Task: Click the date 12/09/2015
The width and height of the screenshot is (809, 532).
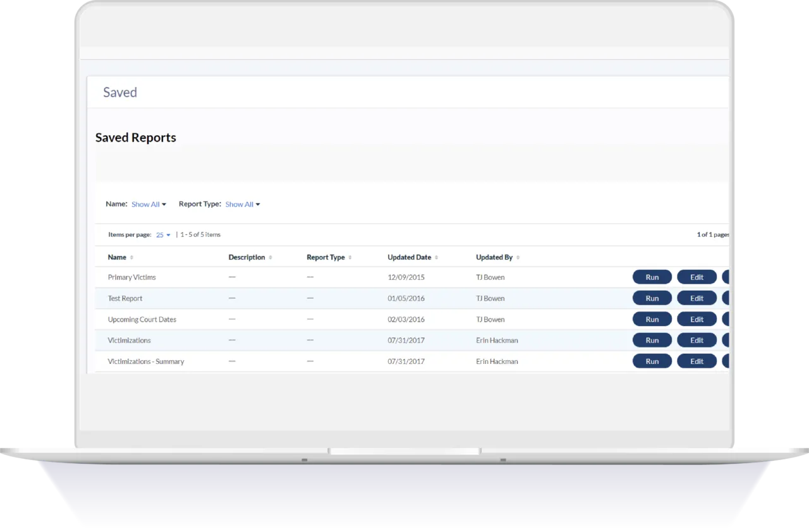Action: [406, 277]
